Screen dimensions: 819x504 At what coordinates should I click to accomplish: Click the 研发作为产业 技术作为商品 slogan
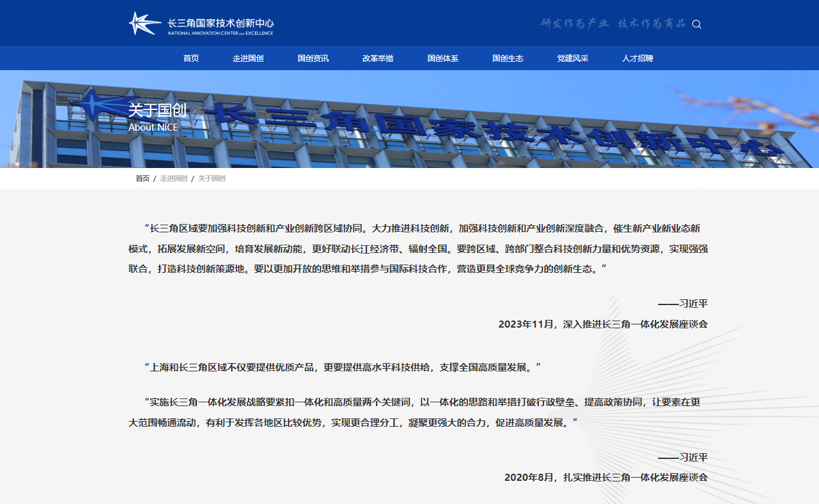point(612,24)
